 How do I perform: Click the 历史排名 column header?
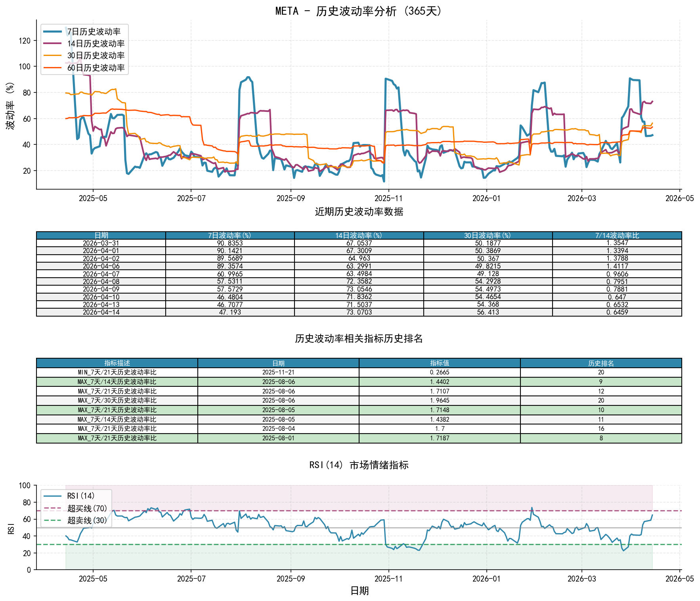(x=601, y=363)
